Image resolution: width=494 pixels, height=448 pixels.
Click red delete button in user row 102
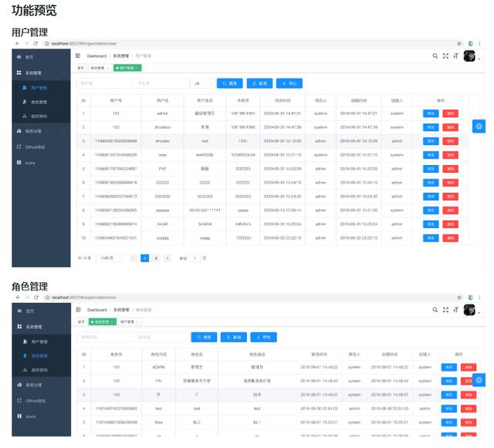pyautogui.click(x=450, y=127)
